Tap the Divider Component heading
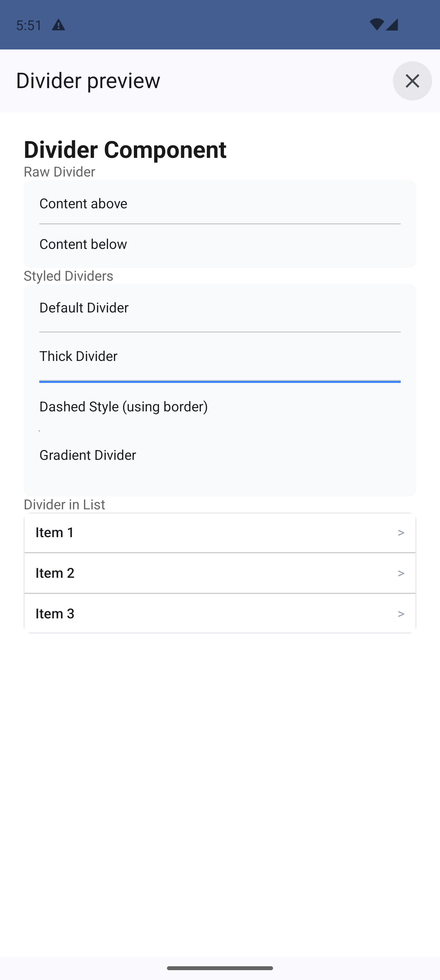Image resolution: width=440 pixels, height=980 pixels. [x=125, y=149]
